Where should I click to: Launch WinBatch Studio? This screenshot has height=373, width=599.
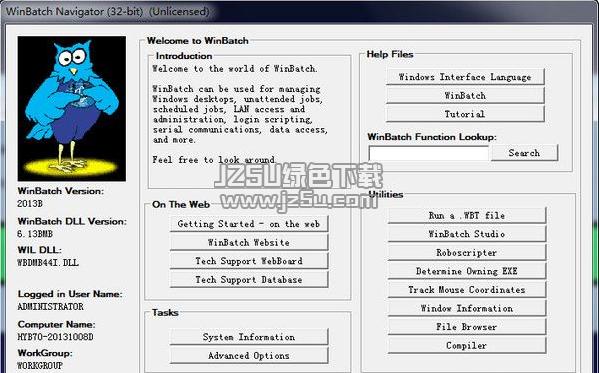[467, 234]
